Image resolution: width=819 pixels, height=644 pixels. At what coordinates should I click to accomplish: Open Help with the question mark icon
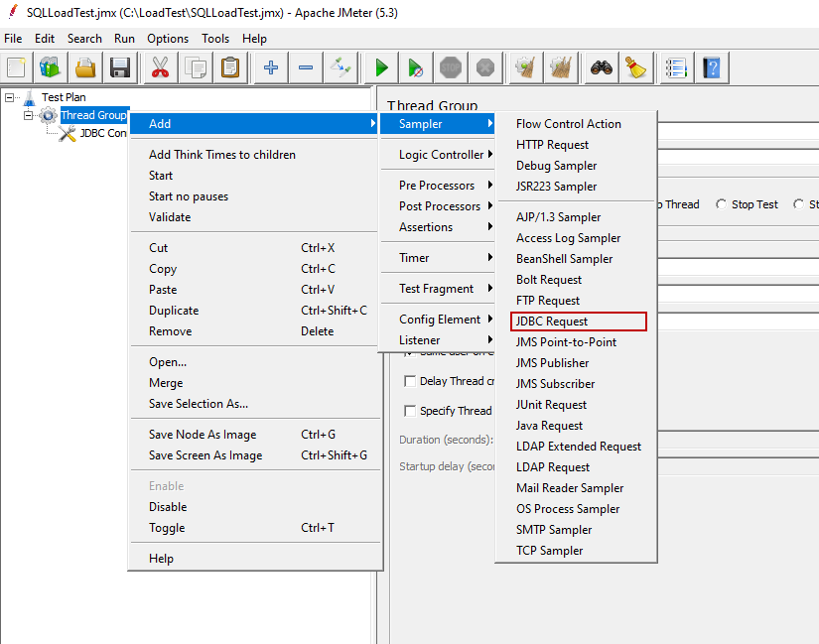[x=712, y=67]
